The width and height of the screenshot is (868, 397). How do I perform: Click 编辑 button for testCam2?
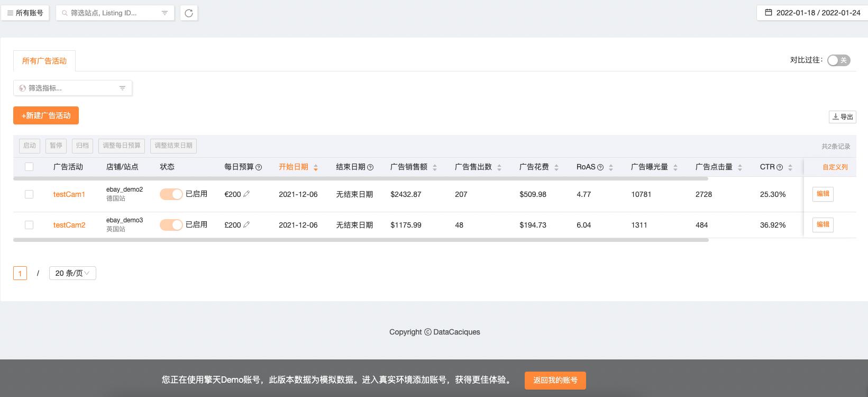coord(823,224)
